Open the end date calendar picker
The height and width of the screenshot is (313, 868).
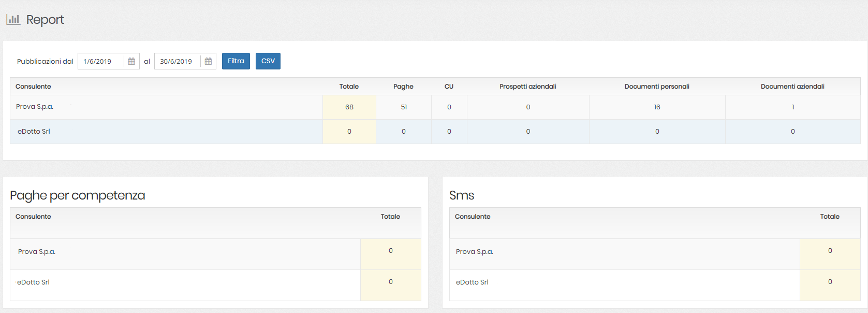208,61
